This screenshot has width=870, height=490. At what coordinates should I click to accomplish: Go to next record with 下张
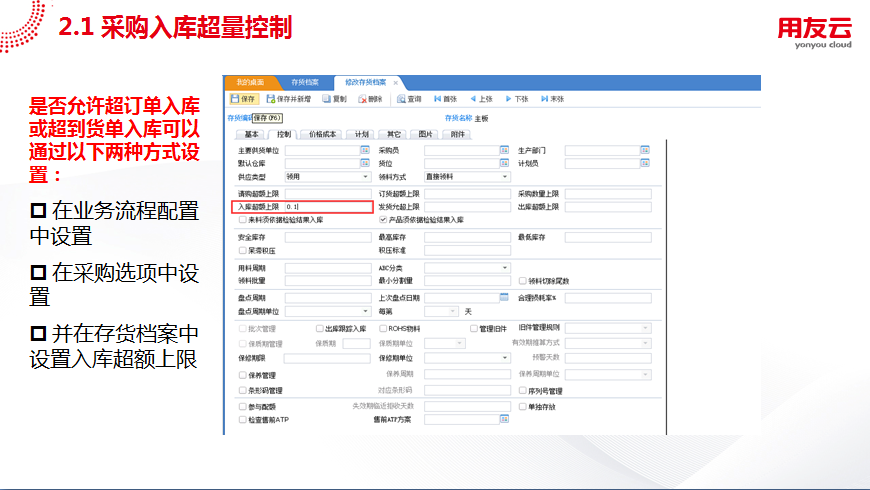tap(517, 99)
